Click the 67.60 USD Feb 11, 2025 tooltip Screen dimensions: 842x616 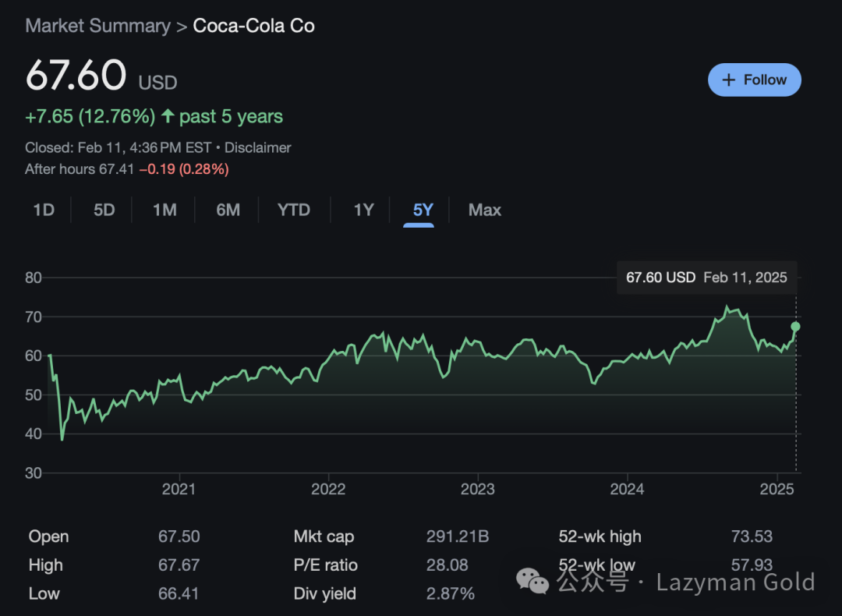point(706,278)
